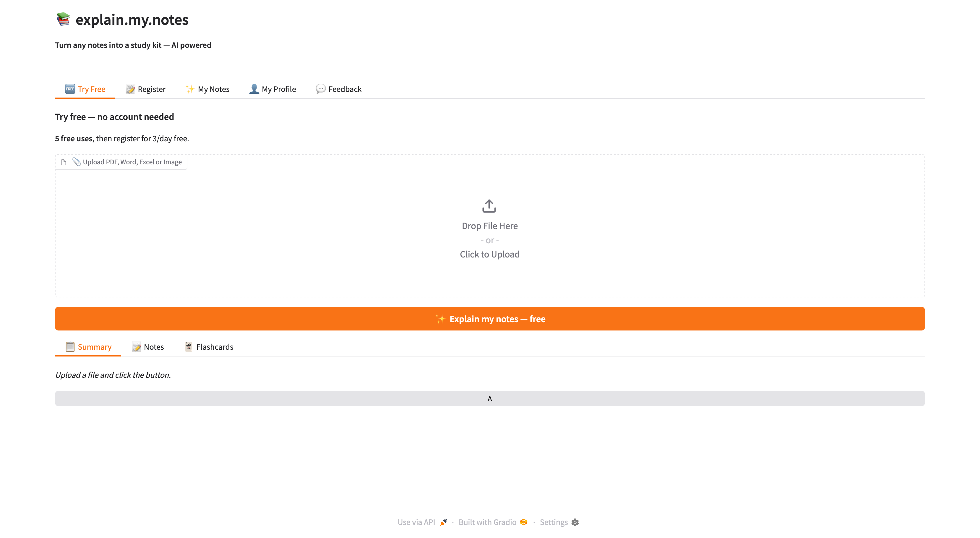Click the "Upload a file and click the button." text
This screenshot has width=980, height=538.
(113, 375)
